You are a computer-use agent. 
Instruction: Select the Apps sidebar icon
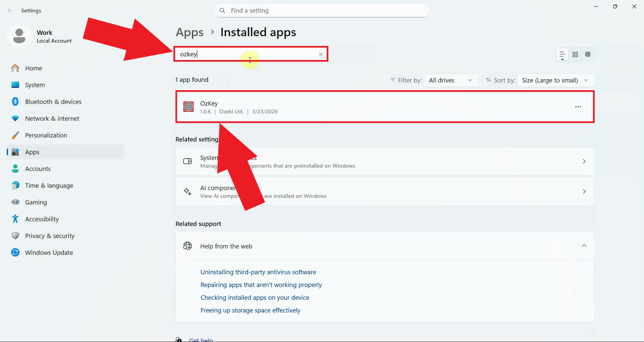(x=15, y=152)
